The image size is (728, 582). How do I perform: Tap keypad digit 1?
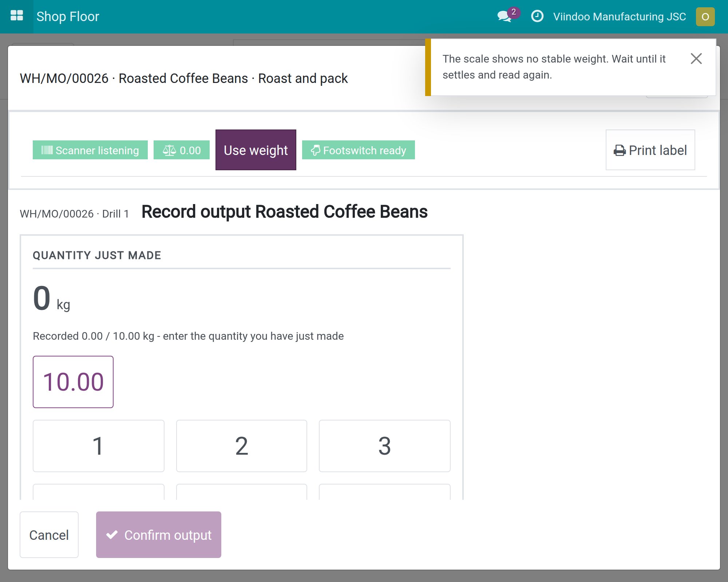(x=98, y=446)
